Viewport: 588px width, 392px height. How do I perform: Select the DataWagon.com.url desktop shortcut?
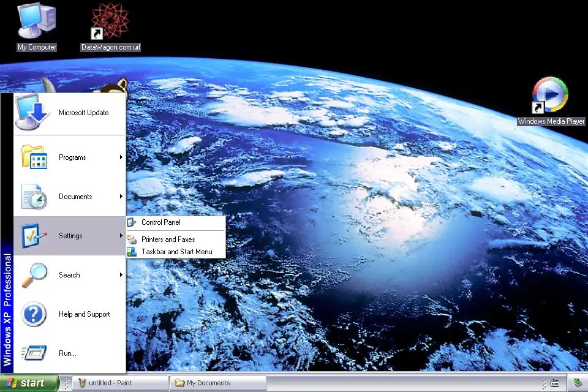click(110, 26)
